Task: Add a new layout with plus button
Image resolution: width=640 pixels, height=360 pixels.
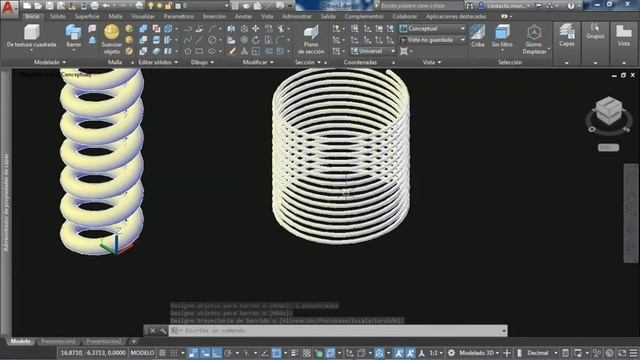Action: point(133,341)
